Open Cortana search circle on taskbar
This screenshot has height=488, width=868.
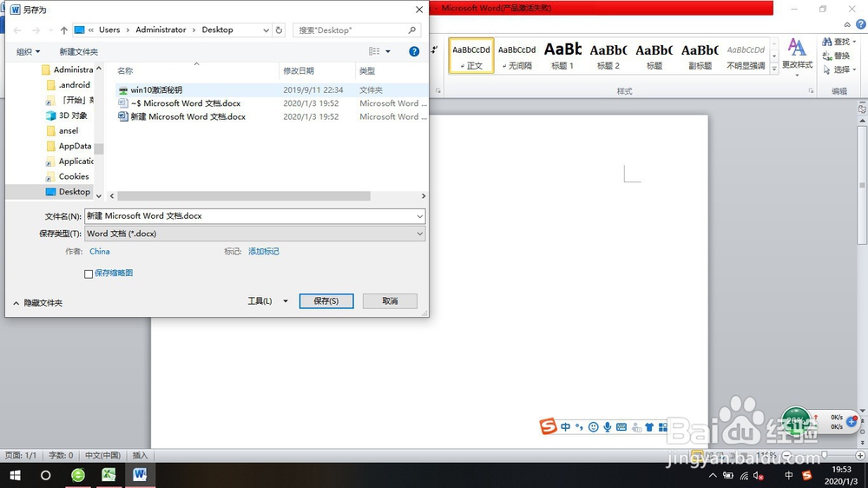(46, 475)
